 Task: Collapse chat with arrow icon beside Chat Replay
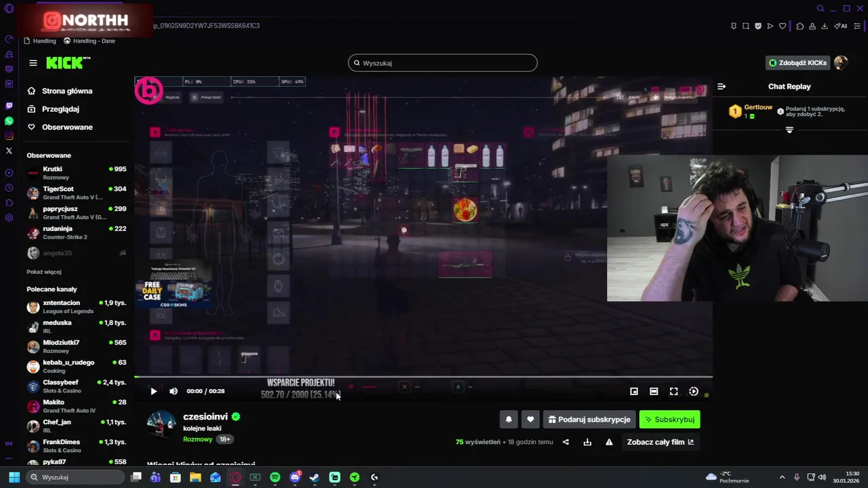click(x=722, y=86)
